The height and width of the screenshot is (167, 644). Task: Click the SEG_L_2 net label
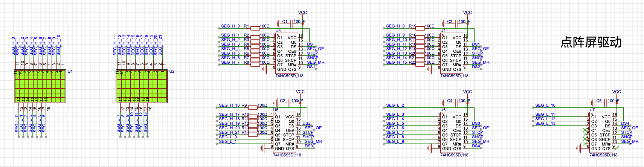pos(395,105)
